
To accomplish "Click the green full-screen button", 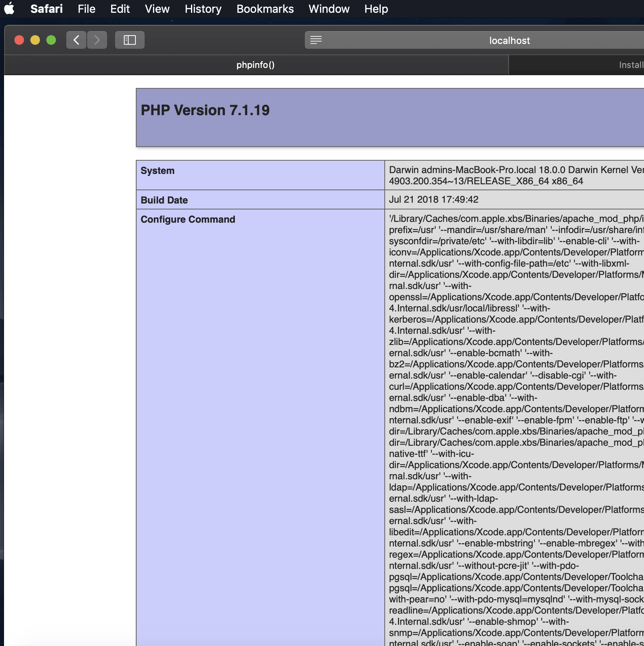I will coord(51,40).
